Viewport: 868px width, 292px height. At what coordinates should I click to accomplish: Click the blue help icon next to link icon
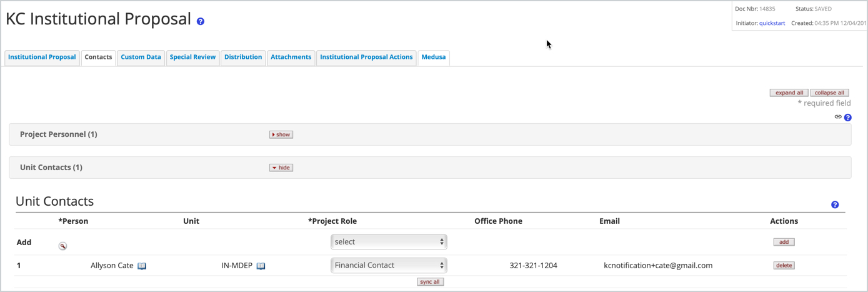848,118
